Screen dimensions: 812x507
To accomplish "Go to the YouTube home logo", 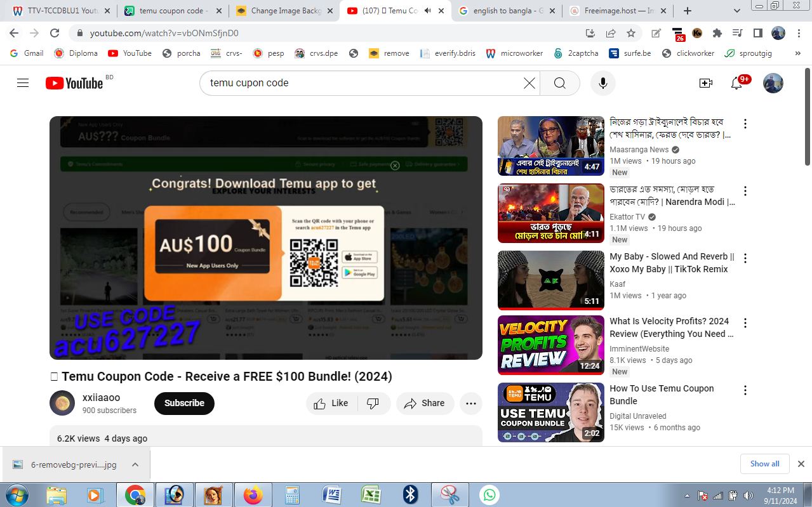I will (x=74, y=83).
